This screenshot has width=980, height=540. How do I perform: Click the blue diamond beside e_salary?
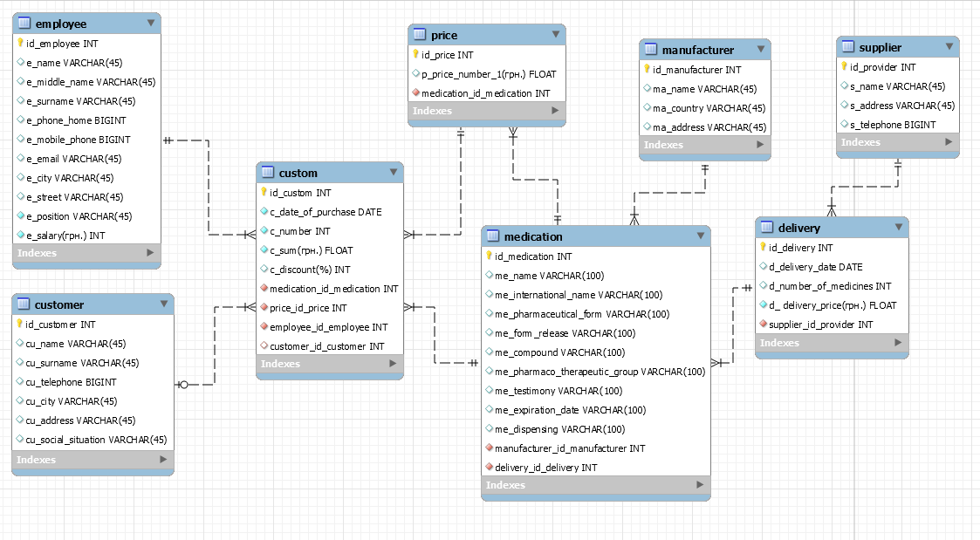[x=21, y=235]
